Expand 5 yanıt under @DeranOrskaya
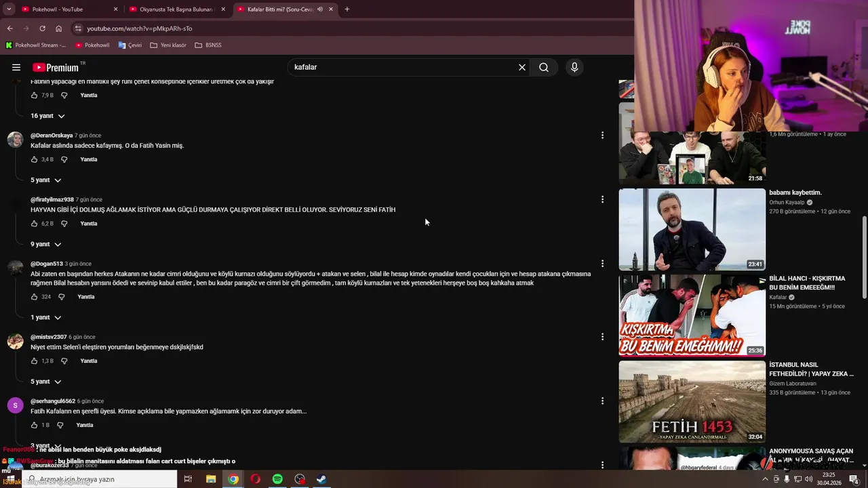Screen dimensions: 868x488 point(45,180)
